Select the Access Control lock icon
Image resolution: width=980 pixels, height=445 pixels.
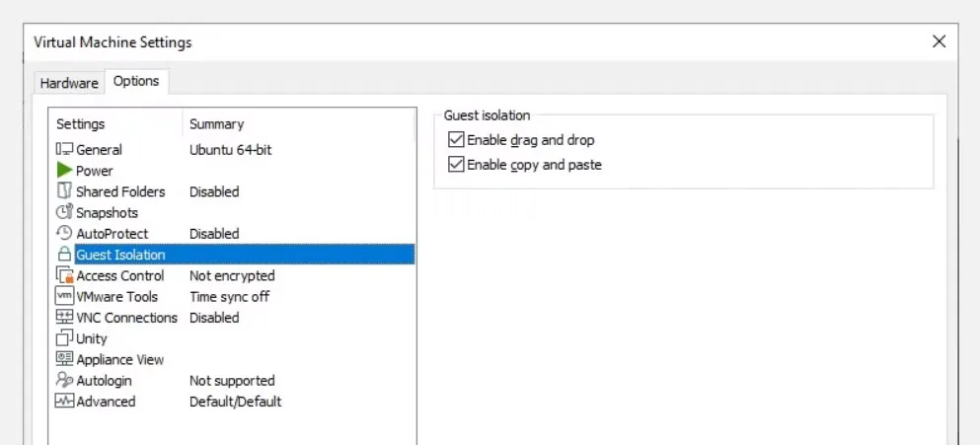(x=64, y=275)
